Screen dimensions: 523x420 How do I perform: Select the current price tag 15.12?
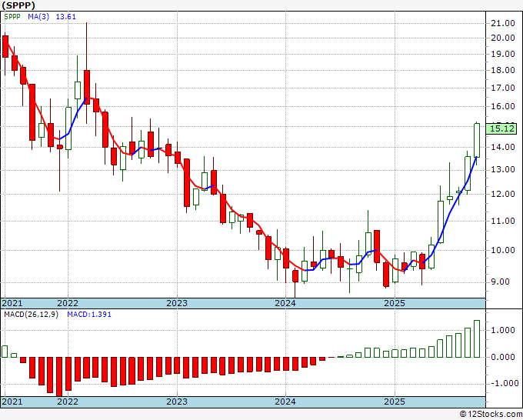pos(501,128)
